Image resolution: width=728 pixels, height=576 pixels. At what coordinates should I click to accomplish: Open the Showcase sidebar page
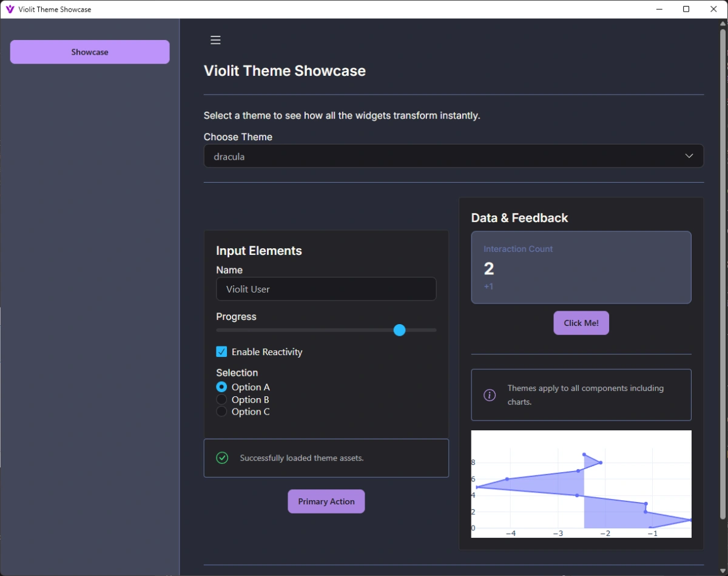pos(90,52)
